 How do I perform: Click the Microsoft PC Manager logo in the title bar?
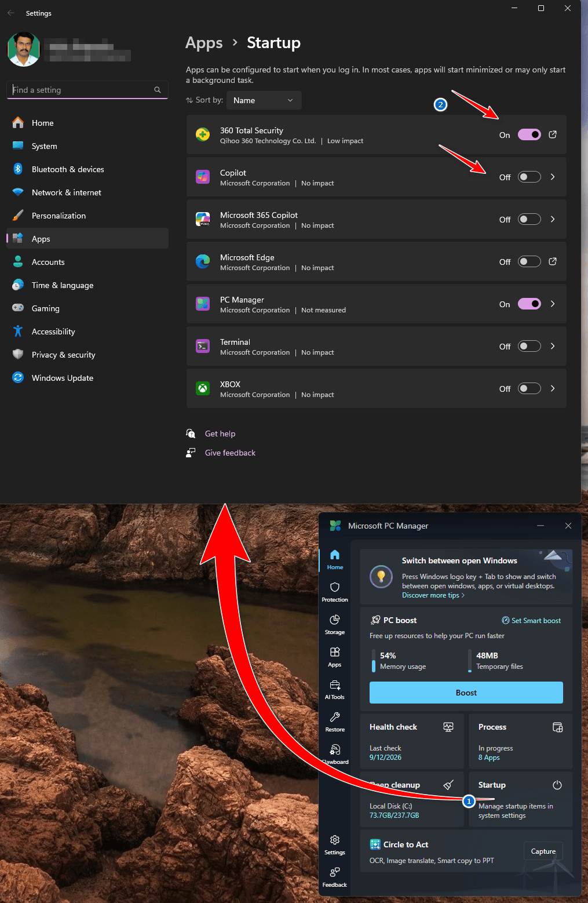pos(335,526)
